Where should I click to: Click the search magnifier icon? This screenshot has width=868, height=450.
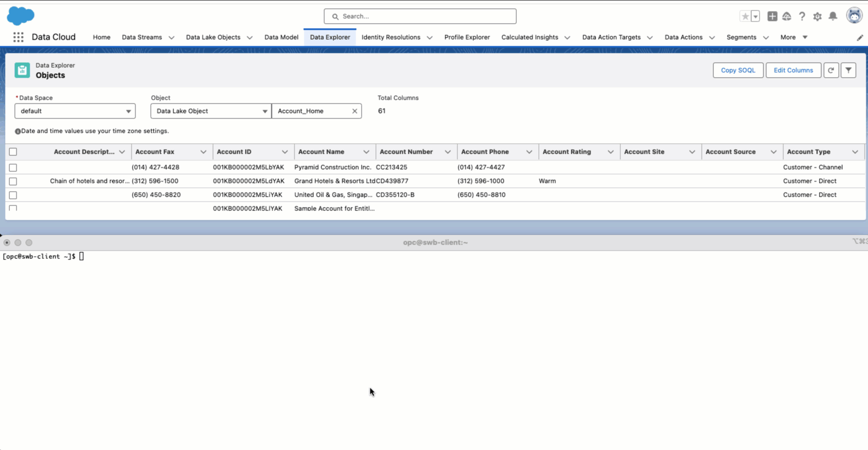[x=335, y=17]
